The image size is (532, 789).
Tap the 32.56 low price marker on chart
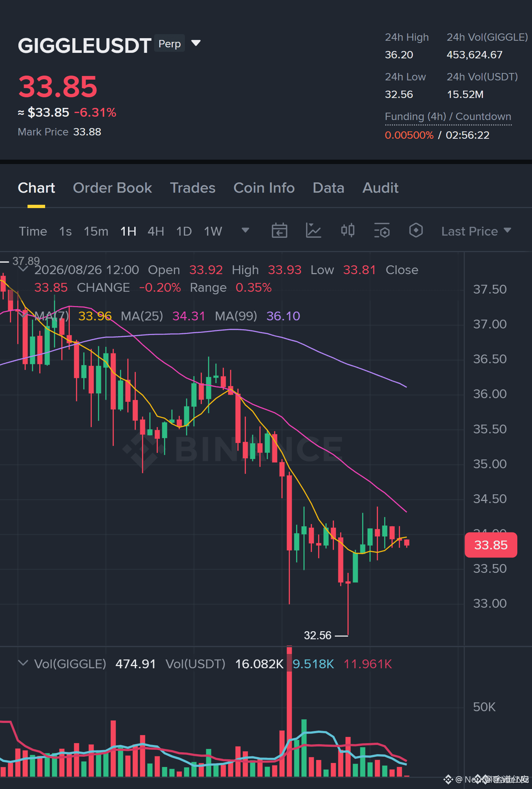[x=318, y=635]
